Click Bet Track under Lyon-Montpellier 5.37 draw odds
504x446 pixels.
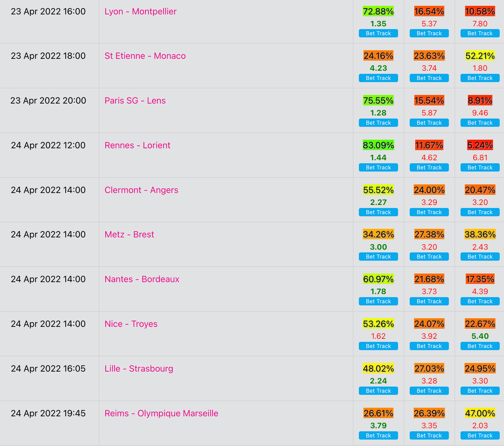[x=429, y=33]
